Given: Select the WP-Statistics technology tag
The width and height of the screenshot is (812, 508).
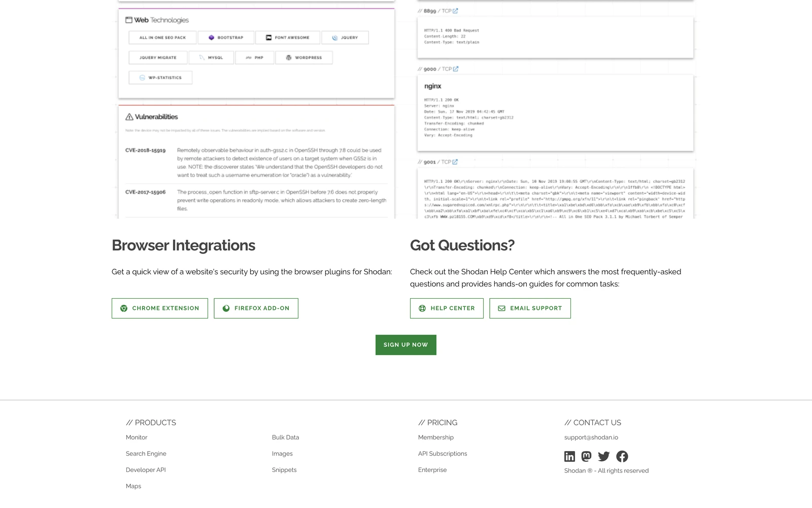Looking at the screenshot, I should click(x=160, y=78).
